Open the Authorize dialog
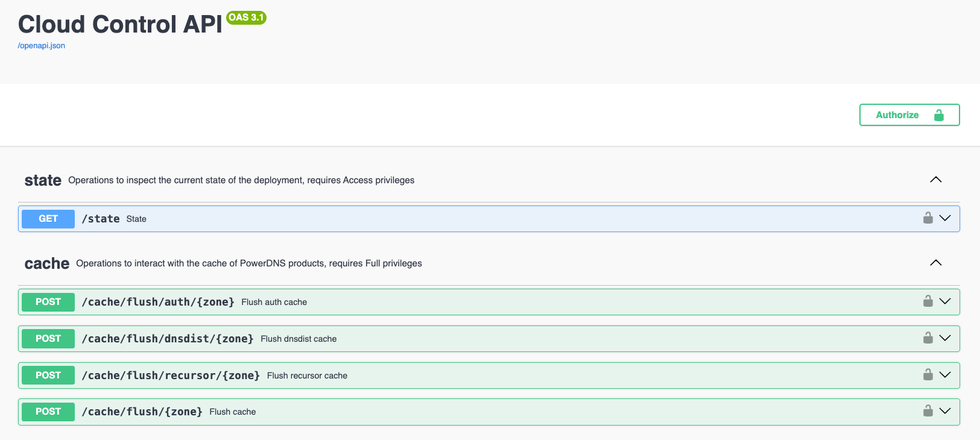 coord(909,115)
